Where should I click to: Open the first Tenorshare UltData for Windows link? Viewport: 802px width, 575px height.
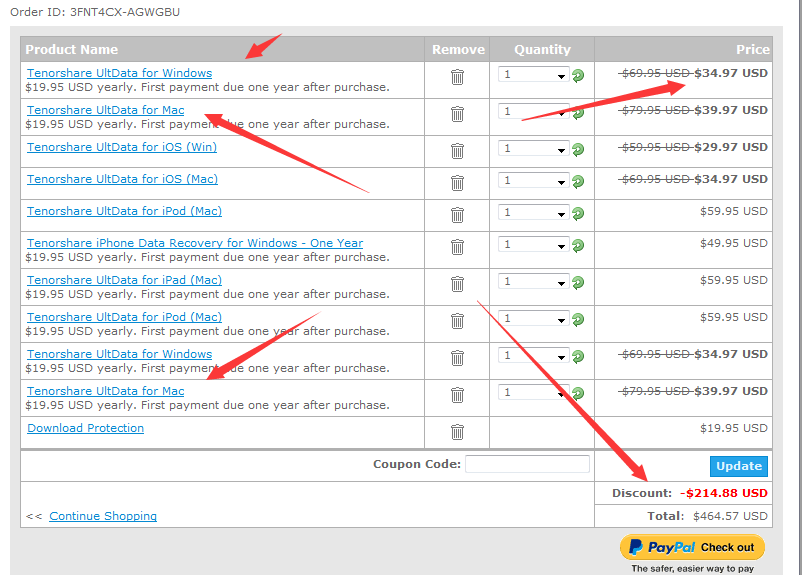point(119,73)
